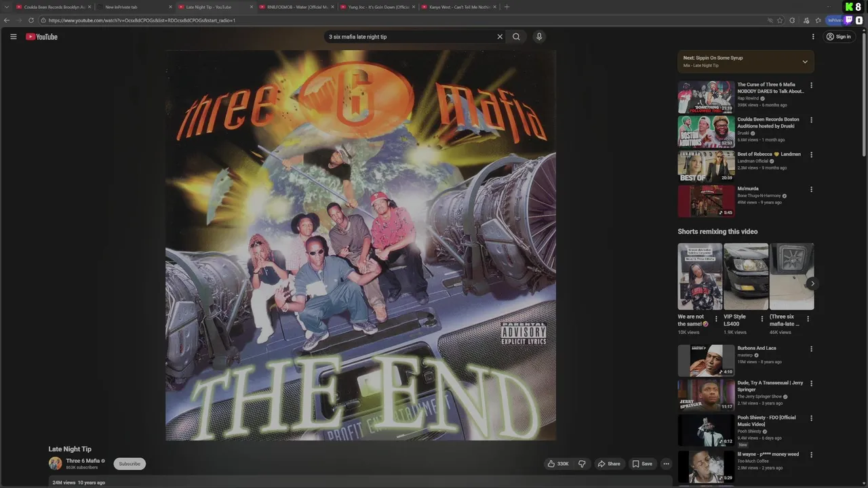Switch to Coulda Been Records Brooklyn tab

53,7
